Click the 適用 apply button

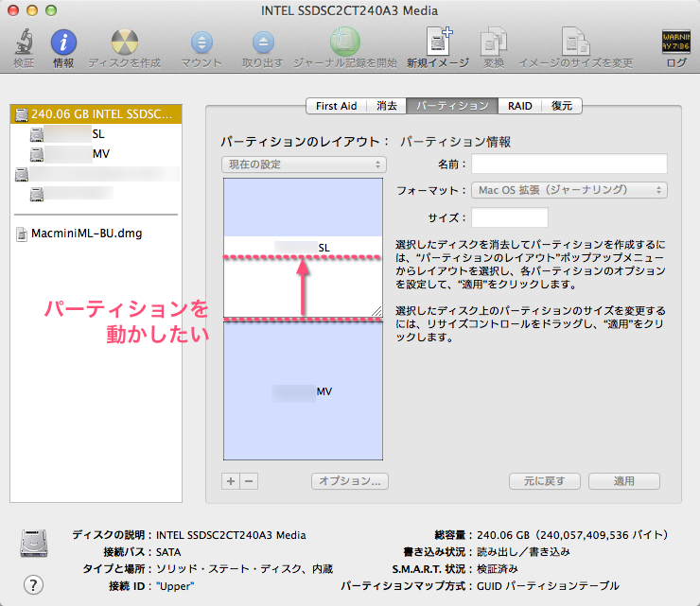(624, 481)
